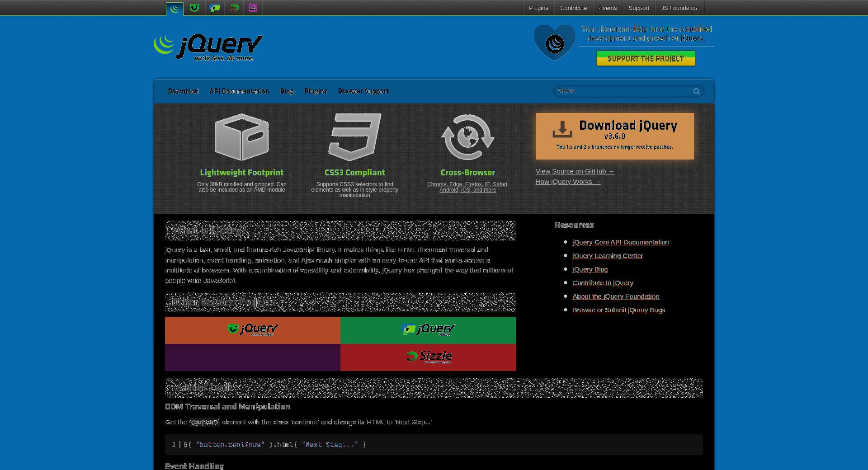Click the Event Handling heading
Viewport: 868px width, 470px height.
click(194, 466)
